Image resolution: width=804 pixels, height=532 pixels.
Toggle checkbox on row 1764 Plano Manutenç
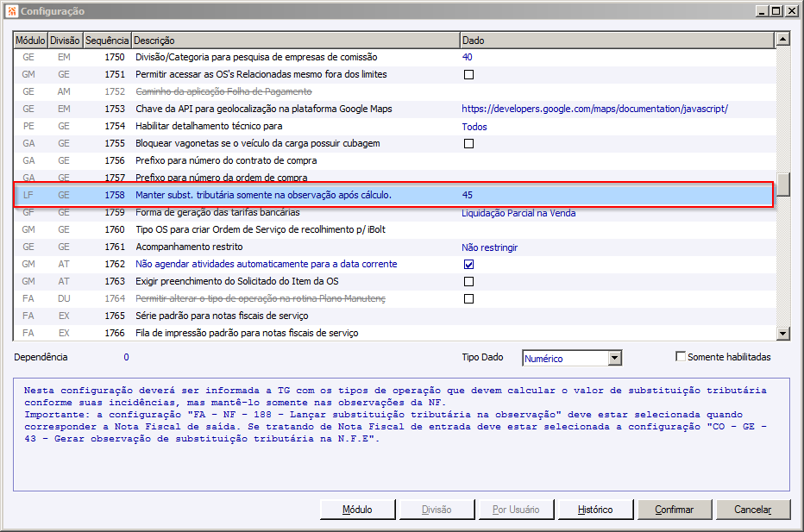[468, 299]
